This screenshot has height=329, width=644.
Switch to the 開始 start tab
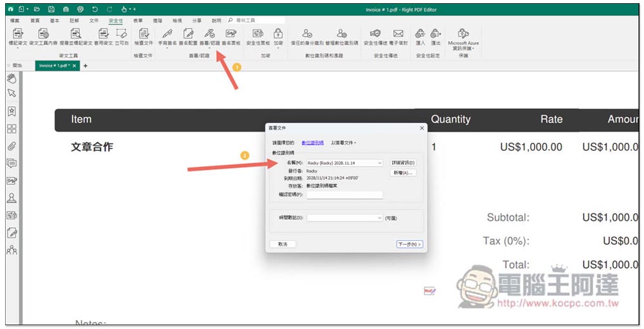pyautogui.click(x=17, y=66)
